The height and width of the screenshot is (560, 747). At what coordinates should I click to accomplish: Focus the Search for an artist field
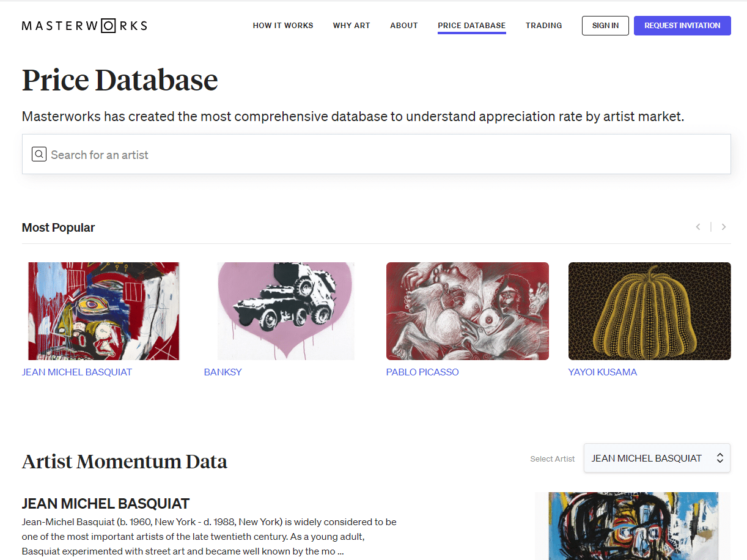click(377, 154)
